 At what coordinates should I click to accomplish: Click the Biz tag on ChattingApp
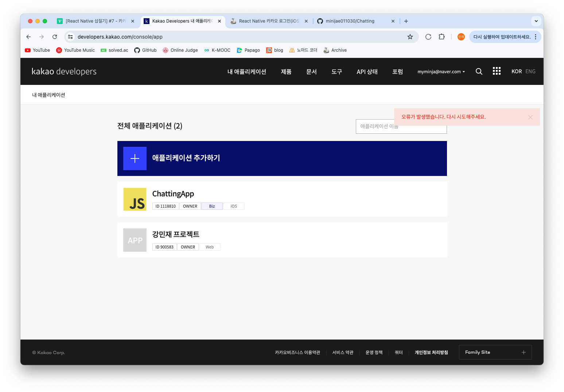coord(212,206)
